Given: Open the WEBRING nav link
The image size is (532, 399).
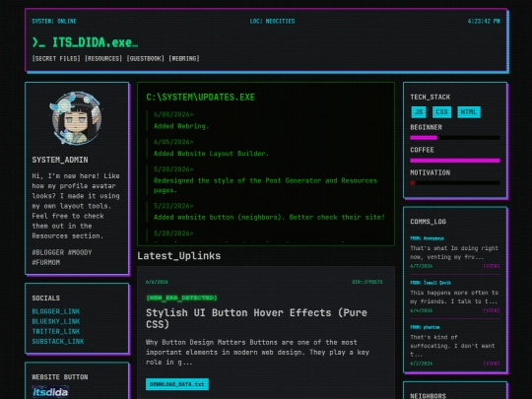Looking at the screenshot, I should [184, 59].
